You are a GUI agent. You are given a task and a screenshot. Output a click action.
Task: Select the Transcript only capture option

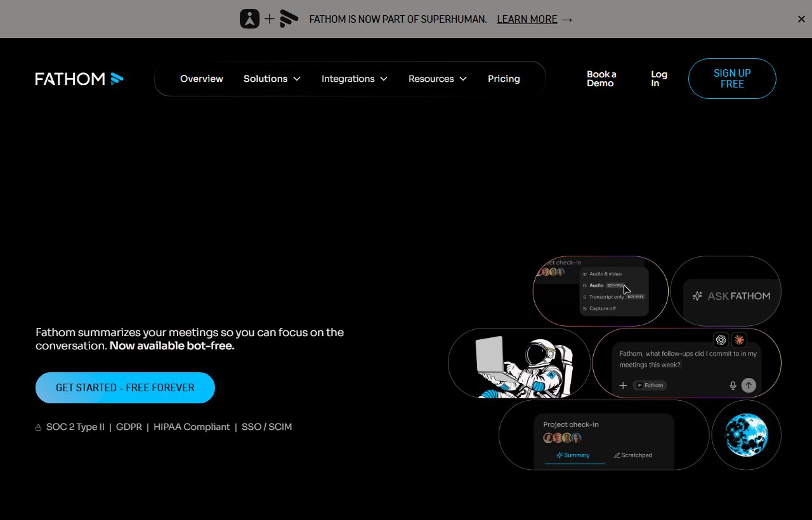coord(613,297)
